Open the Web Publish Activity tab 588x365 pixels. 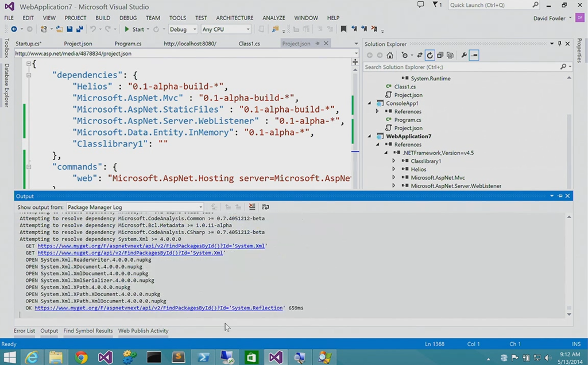tap(143, 331)
